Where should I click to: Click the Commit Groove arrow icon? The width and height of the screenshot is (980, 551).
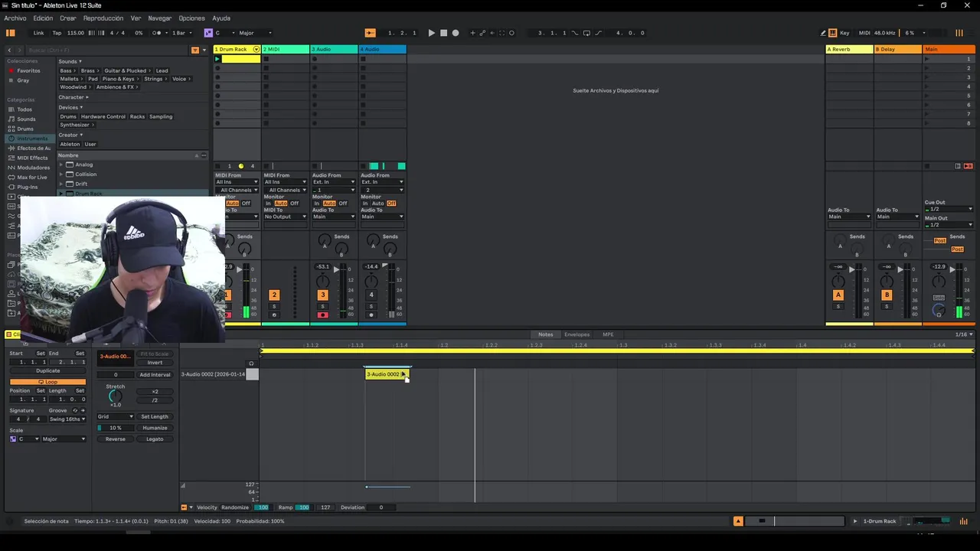click(83, 410)
